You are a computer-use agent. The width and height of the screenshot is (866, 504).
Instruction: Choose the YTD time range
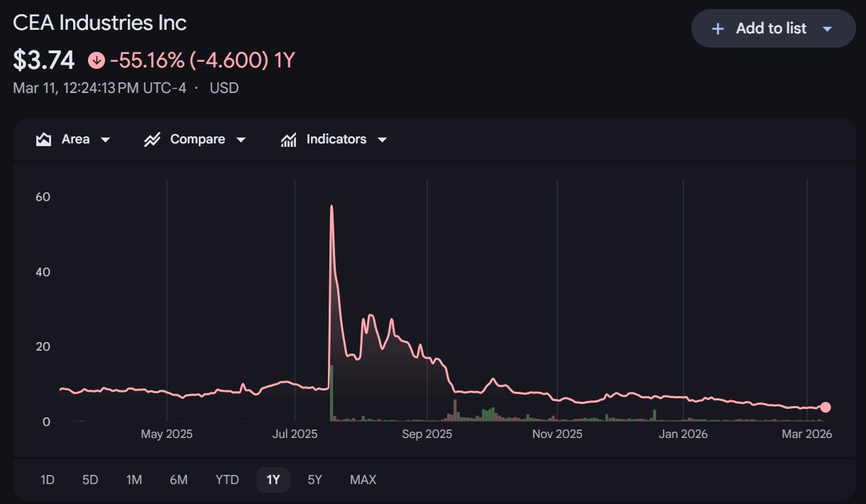(227, 480)
